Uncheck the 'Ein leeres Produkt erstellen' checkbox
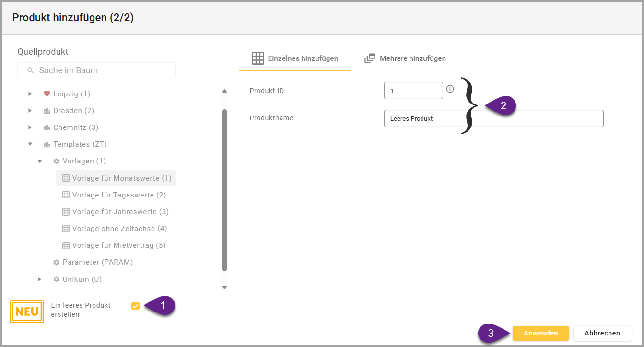The image size is (644, 347). [135, 306]
